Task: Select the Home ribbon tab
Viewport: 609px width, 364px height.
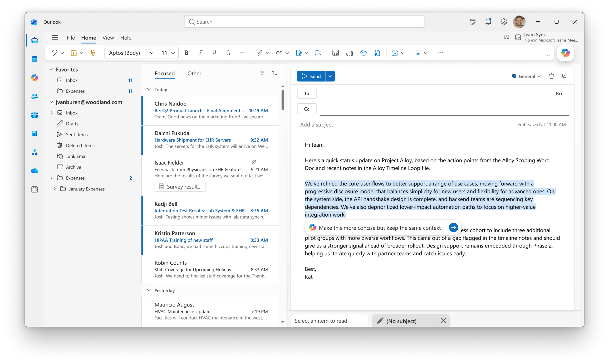Action: click(x=88, y=38)
